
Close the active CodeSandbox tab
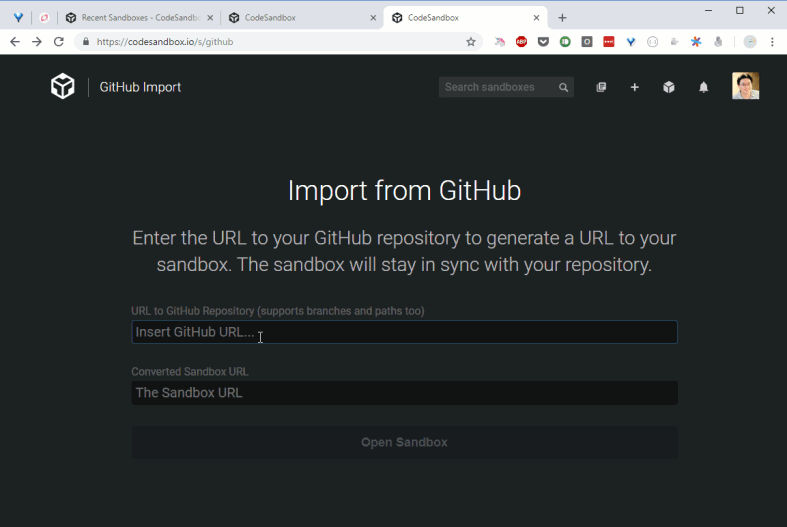536,18
